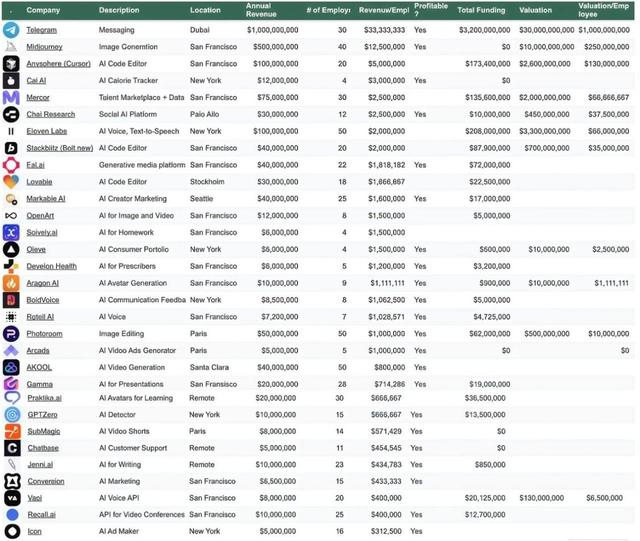Open the Telegram company link
640x541 pixels.
[x=42, y=30]
